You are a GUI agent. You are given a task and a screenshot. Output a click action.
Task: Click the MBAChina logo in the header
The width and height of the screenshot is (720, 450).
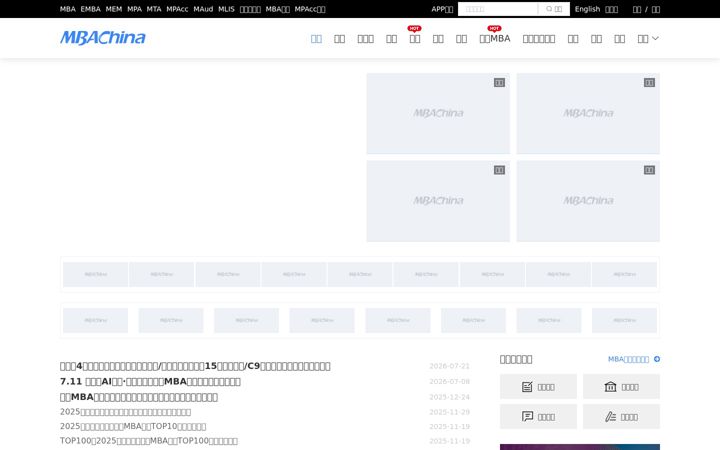[103, 38]
